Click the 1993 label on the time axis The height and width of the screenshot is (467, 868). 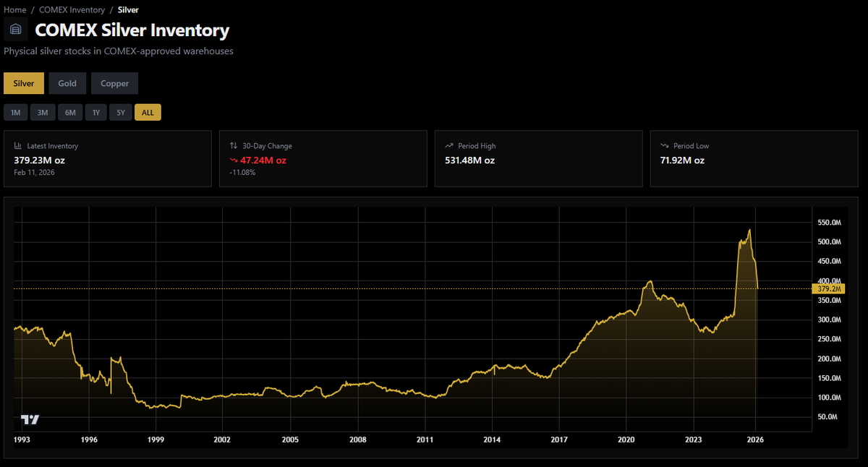click(x=22, y=440)
